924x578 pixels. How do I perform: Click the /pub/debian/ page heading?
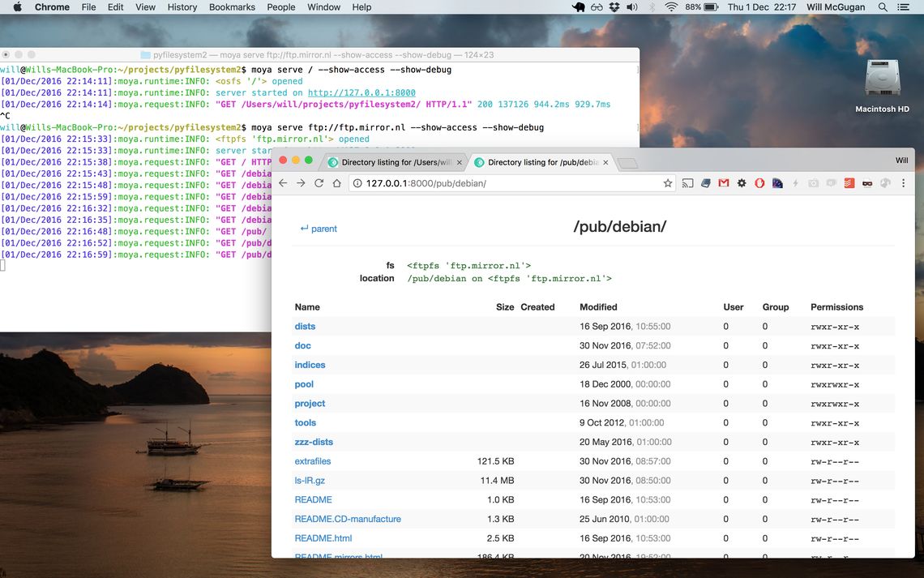[620, 227]
